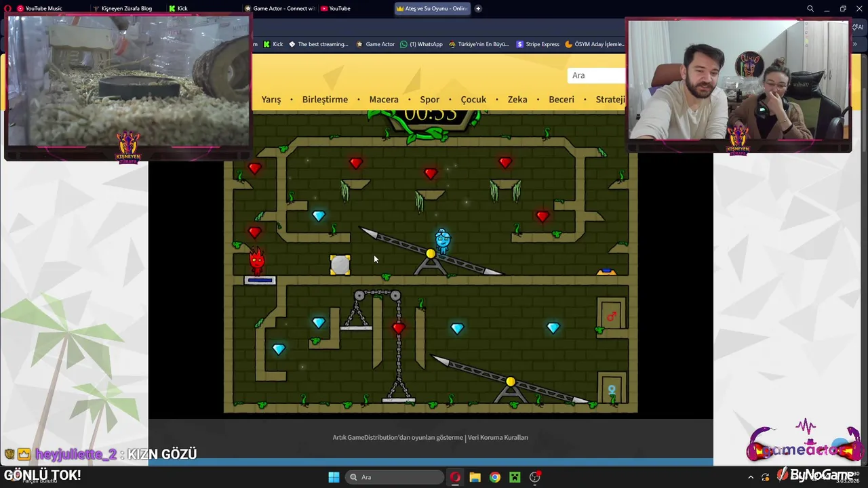
Task: Click the blue elevator platform under Fireboy
Action: (260, 280)
